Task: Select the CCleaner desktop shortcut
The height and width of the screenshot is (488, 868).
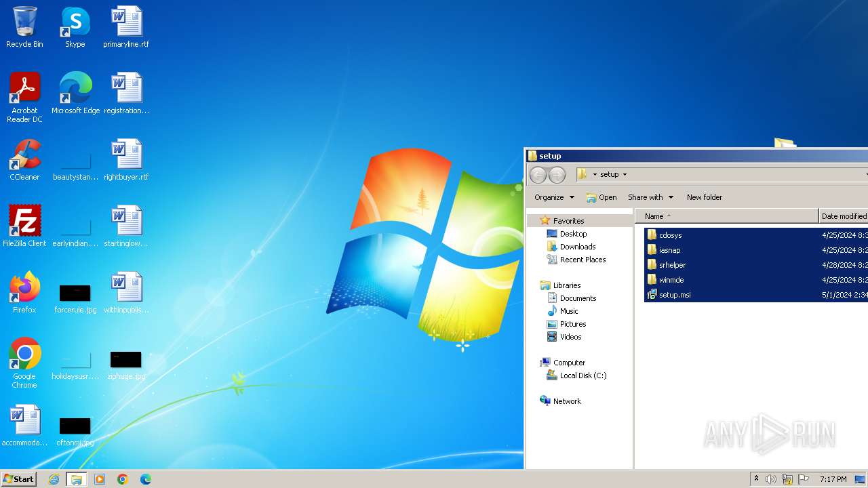Action: coord(24,160)
